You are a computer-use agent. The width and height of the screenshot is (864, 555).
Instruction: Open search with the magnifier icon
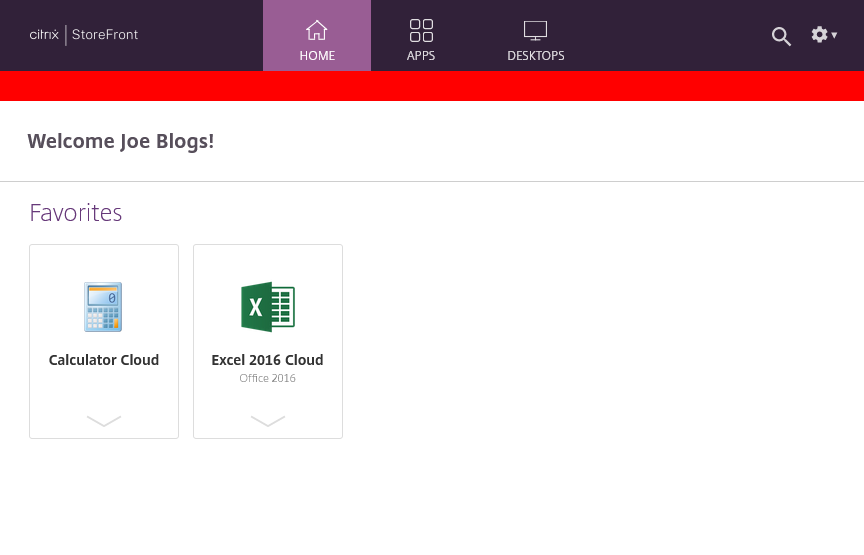click(781, 36)
